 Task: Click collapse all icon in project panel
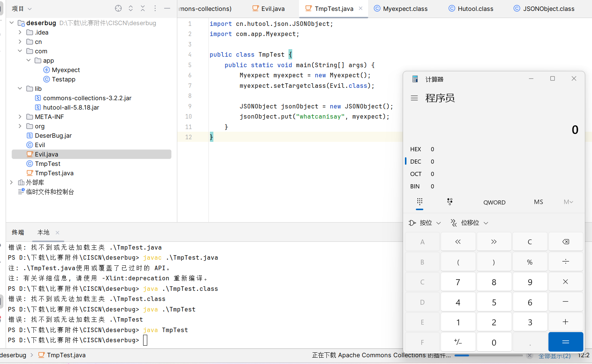coord(143,8)
